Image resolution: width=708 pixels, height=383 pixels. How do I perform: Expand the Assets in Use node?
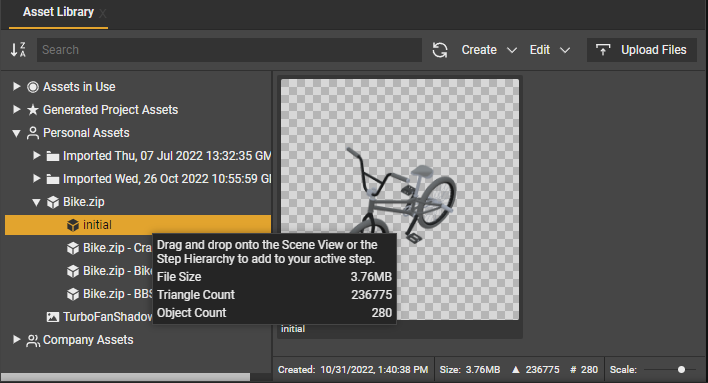click(x=16, y=86)
